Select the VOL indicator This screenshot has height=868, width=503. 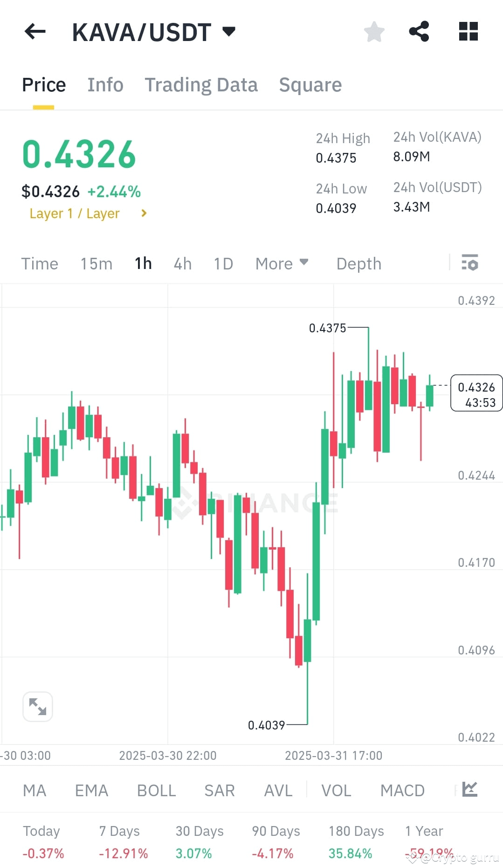pyautogui.click(x=336, y=790)
